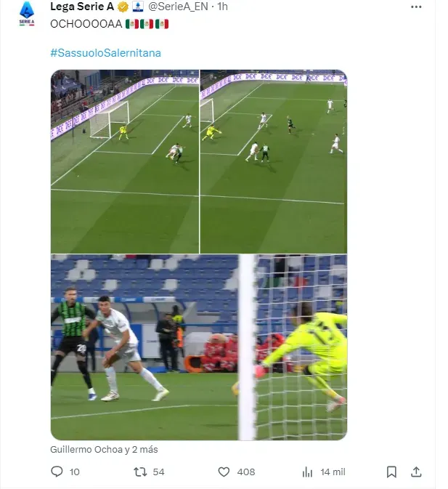This screenshot has width=448, height=489.
Task: Like the post with heart icon
Action: [224, 472]
